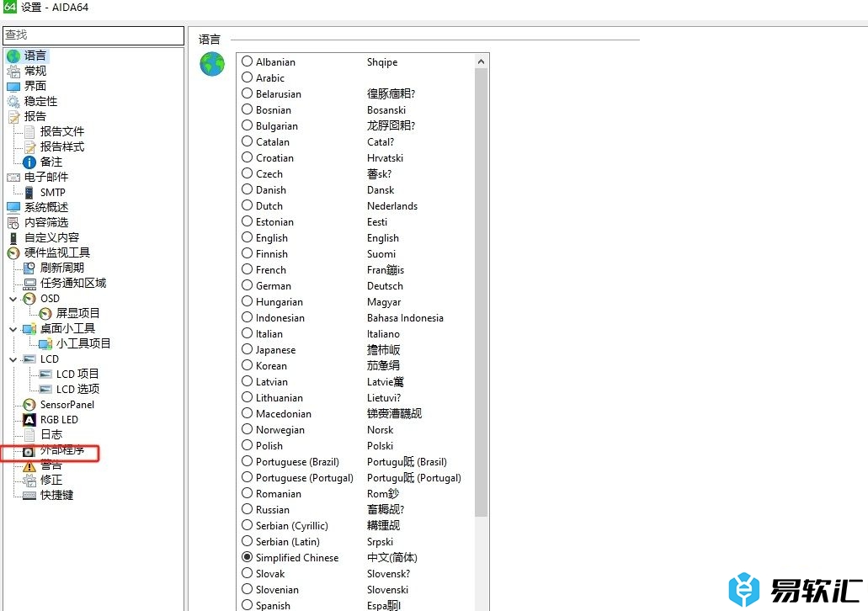The height and width of the screenshot is (611, 868).
Task: Choose the French radio option
Action: pyautogui.click(x=247, y=269)
